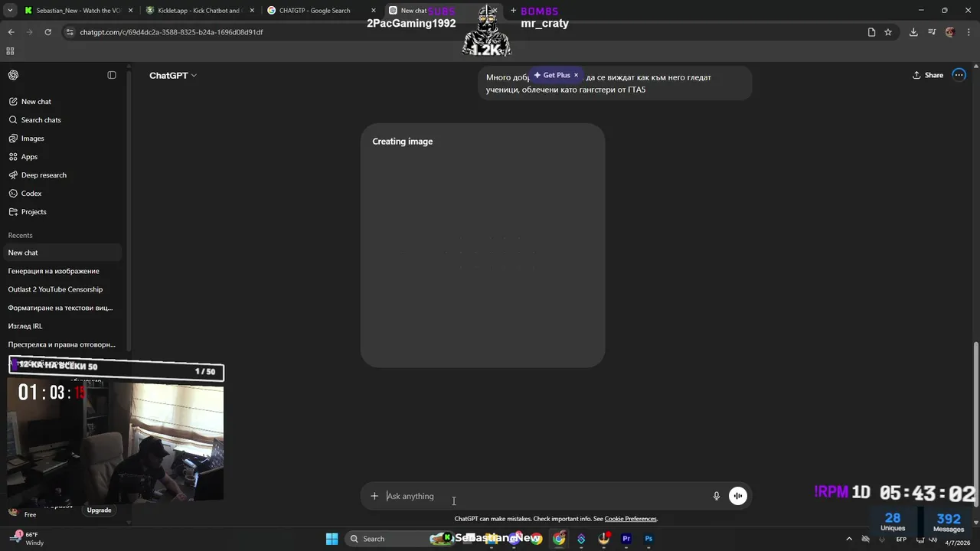Click Google Chrome taskbar icon
The height and width of the screenshot is (551, 980).
pyautogui.click(x=560, y=539)
